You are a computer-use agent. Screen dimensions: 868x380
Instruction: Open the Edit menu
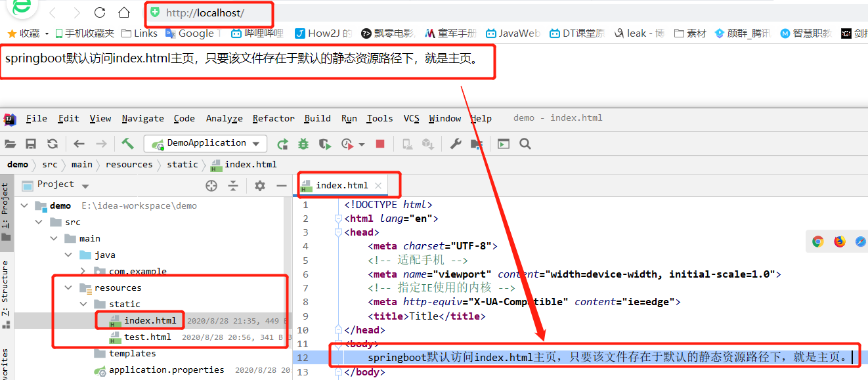point(69,118)
